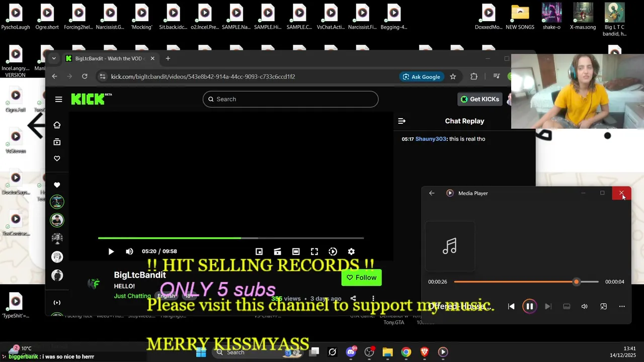
Task: Go back in the Media Player window
Action: [432, 193]
